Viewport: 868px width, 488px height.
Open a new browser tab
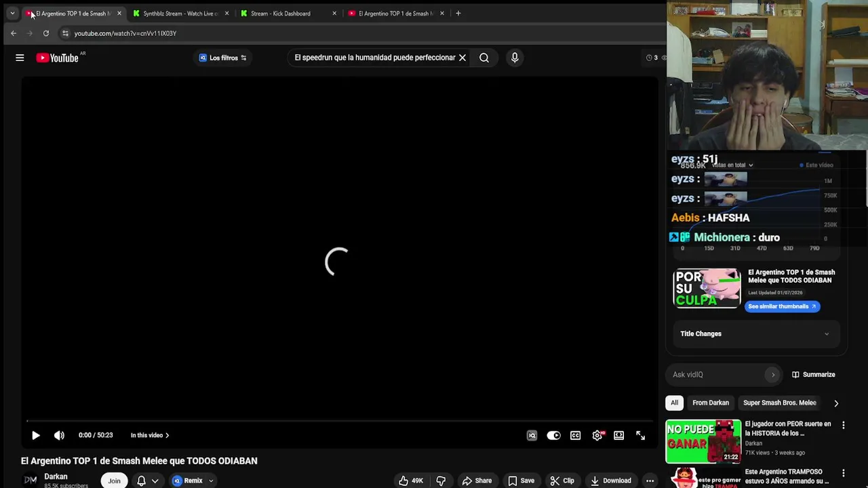(458, 14)
